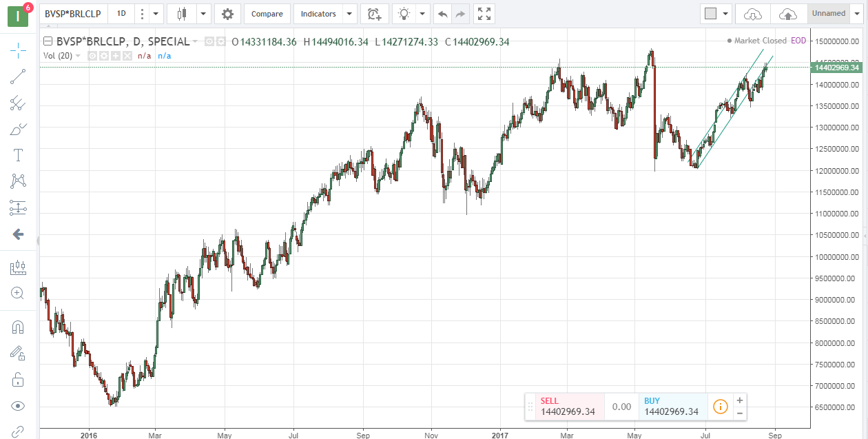Expand chart style dropdown arrow
The image size is (868, 439).
pyautogui.click(x=203, y=14)
